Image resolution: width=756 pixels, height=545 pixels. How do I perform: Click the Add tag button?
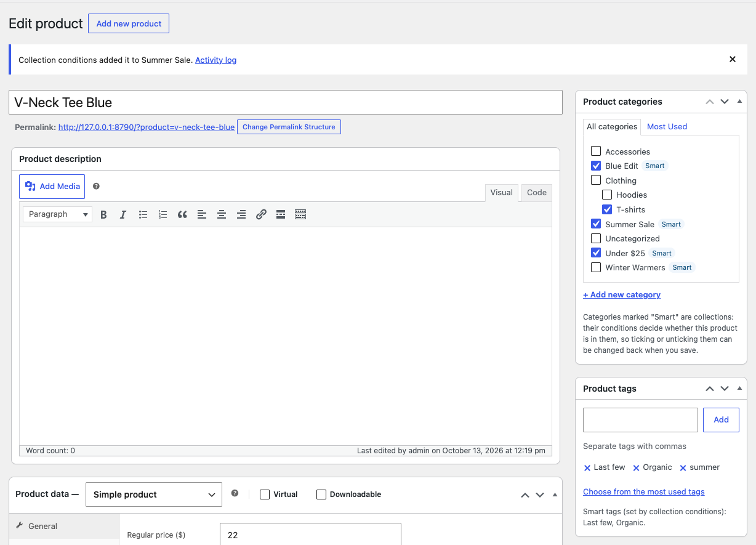(721, 419)
